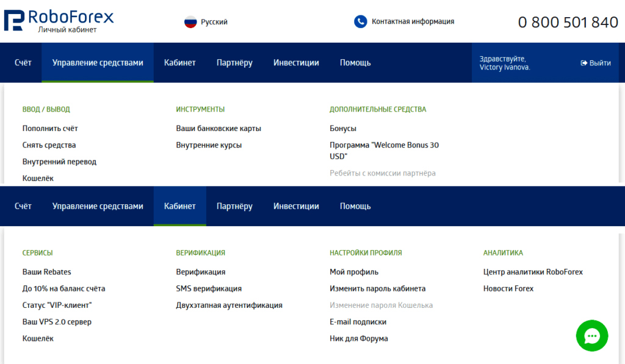
Task: Open the green live chat bubble
Action: (x=591, y=335)
